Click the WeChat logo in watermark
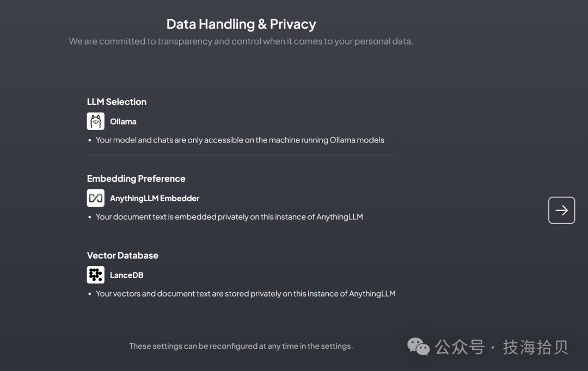This screenshot has width=588, height=371. tap(418, 347)
